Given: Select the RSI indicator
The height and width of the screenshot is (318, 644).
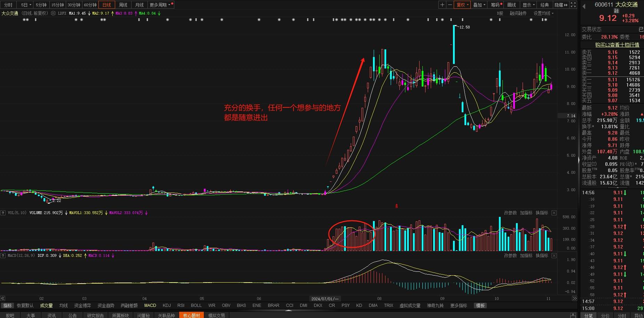Looking at the screenshot, I should (181, 305).
